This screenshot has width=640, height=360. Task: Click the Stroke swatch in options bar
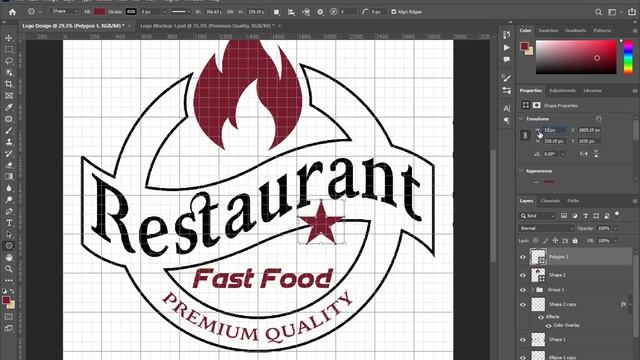point(131,12)
